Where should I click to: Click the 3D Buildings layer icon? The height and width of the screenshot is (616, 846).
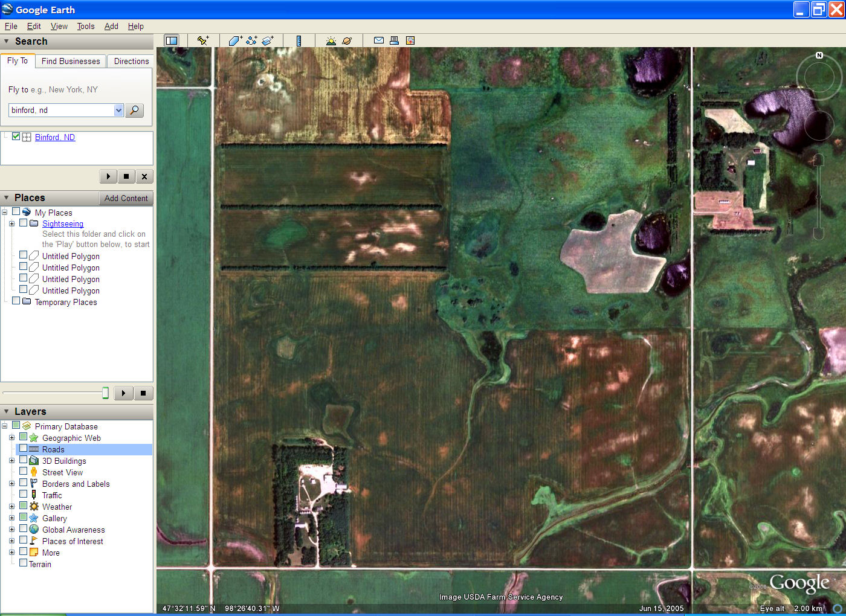tap(34, 461)
